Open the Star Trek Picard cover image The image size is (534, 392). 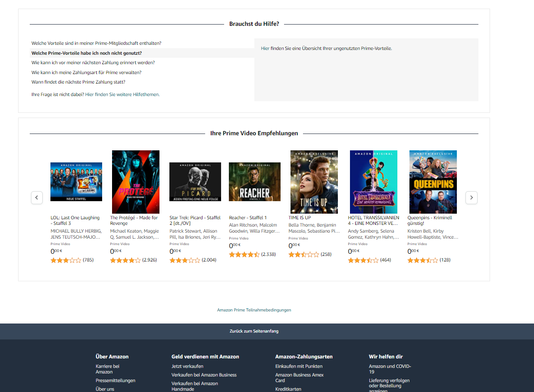195,182
